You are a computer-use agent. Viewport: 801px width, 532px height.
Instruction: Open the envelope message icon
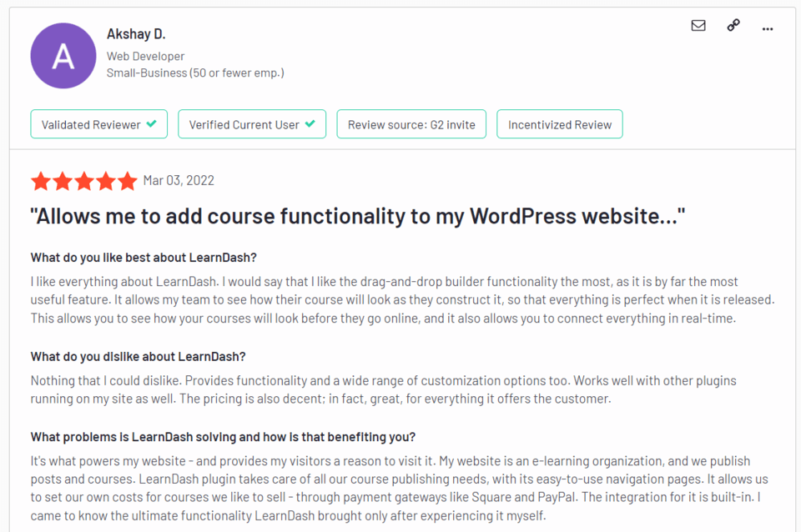tap(698, 25)
